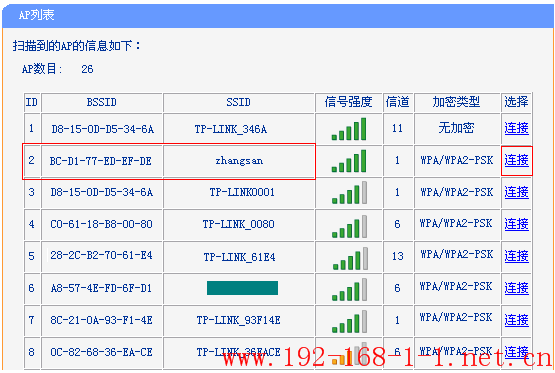Click the 加密类型 column header
555x373 pixels.
tap(456, 102)
